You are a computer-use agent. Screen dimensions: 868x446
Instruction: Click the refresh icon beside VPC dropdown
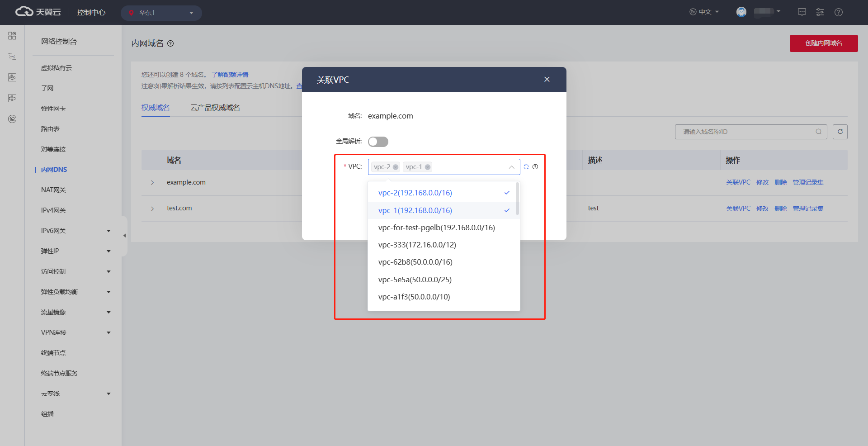(x=526, y=167)
